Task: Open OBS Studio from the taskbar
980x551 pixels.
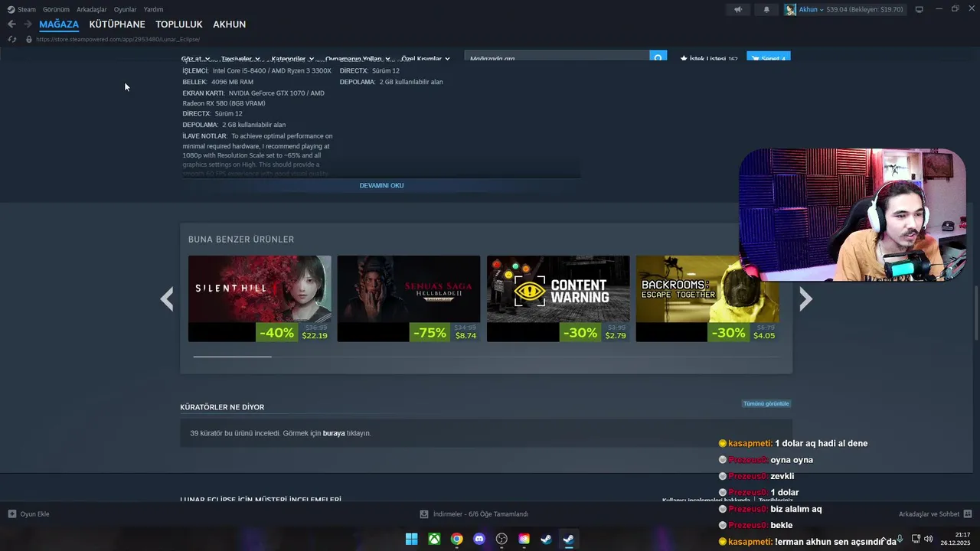Action: 501,539
